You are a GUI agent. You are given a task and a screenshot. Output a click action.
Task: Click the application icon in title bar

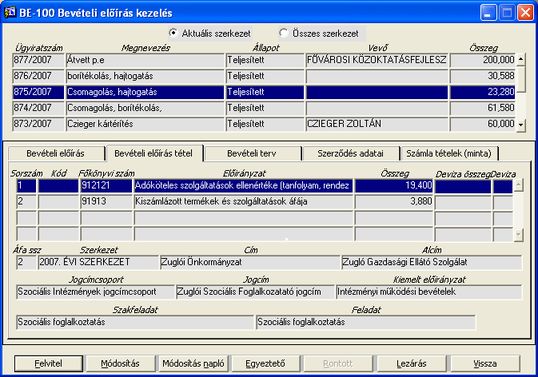tap(10, 12)
